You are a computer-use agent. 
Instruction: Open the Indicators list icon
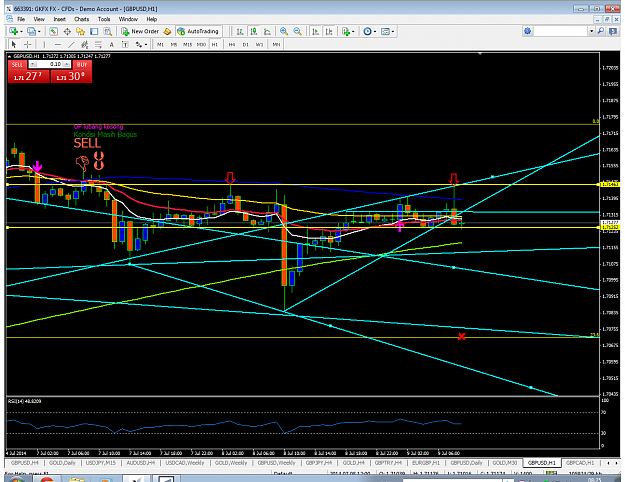pyautogui.click(x=346, y=31)
